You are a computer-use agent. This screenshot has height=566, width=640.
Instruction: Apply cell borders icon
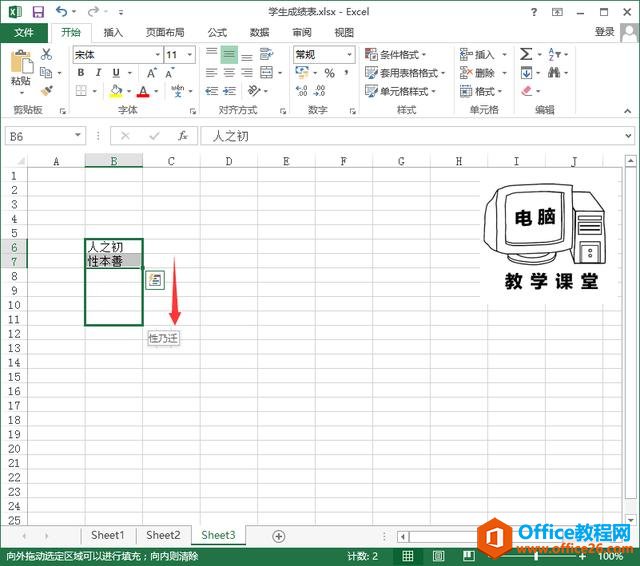[81, 91]
